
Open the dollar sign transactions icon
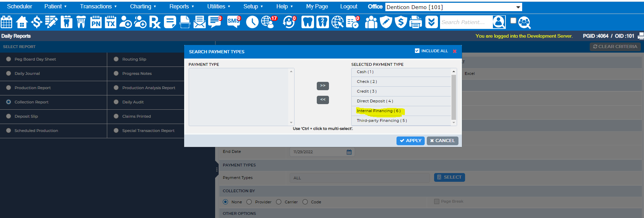(x=37, y=22)
